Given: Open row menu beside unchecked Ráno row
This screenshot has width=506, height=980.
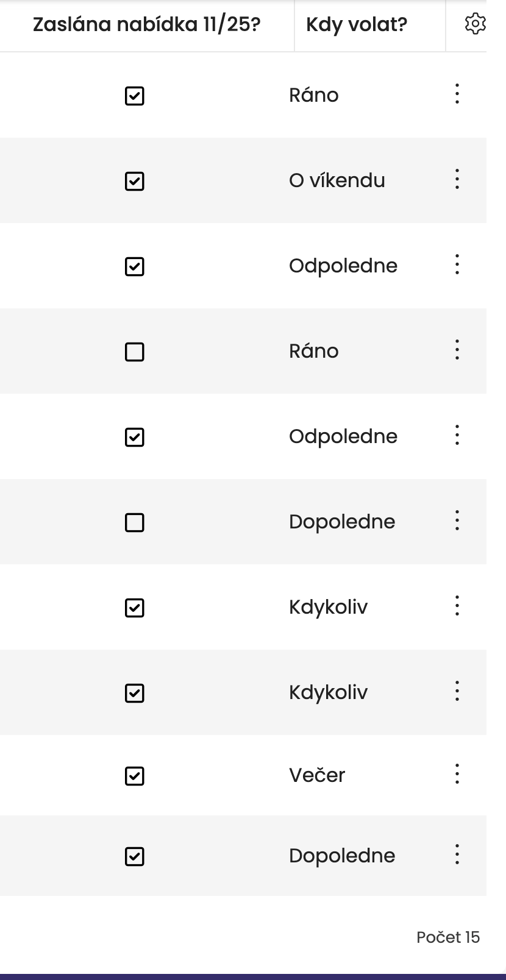Looking at the screenshot, I should 457,350.
